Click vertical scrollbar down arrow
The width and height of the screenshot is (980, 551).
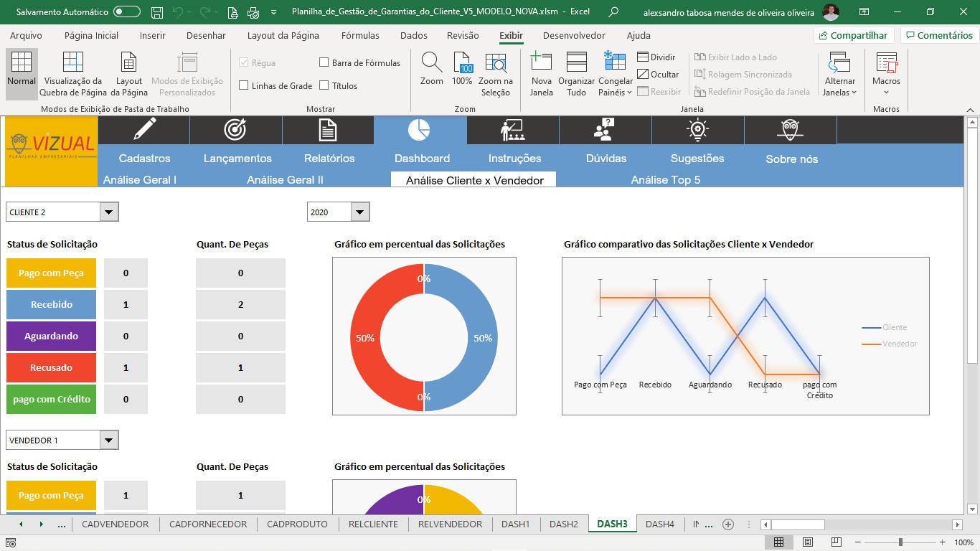click(x=972, y=509)
